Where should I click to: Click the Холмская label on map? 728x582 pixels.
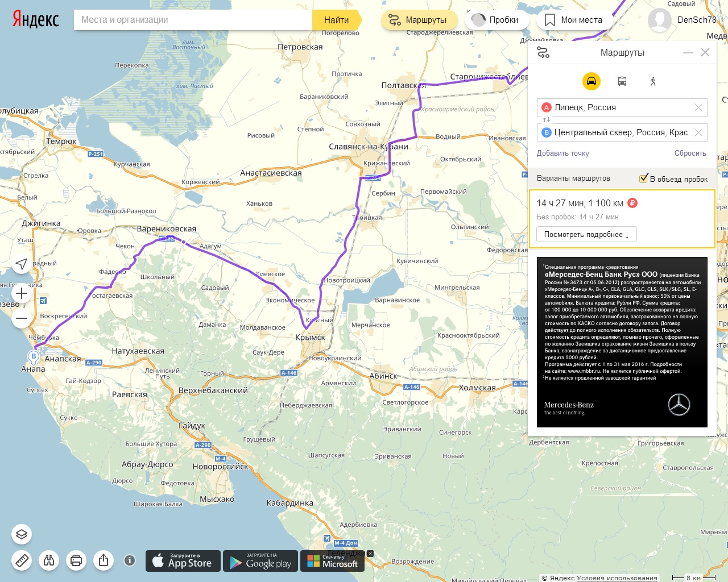pos(477,388)
